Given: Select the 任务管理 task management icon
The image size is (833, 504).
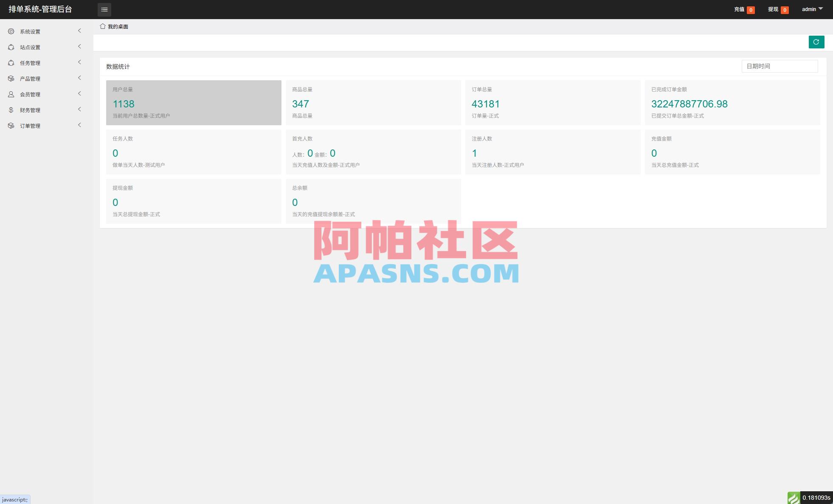Looking at the screenshot, I should (x=11, y=62).
